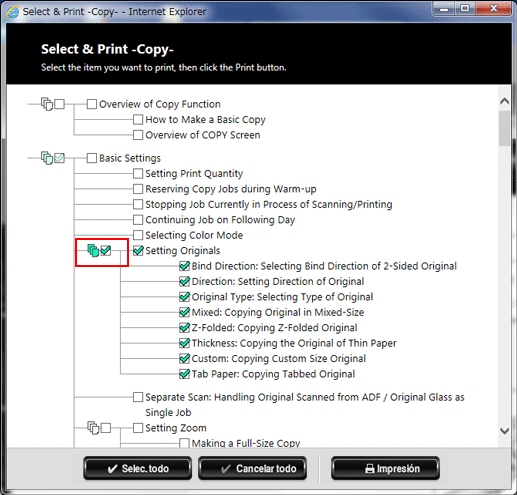Uncheck Direction: Setting Direction of Original
The height and width of the screenshot is (495, 517).
pyautogui.click(x=184, y=281)
